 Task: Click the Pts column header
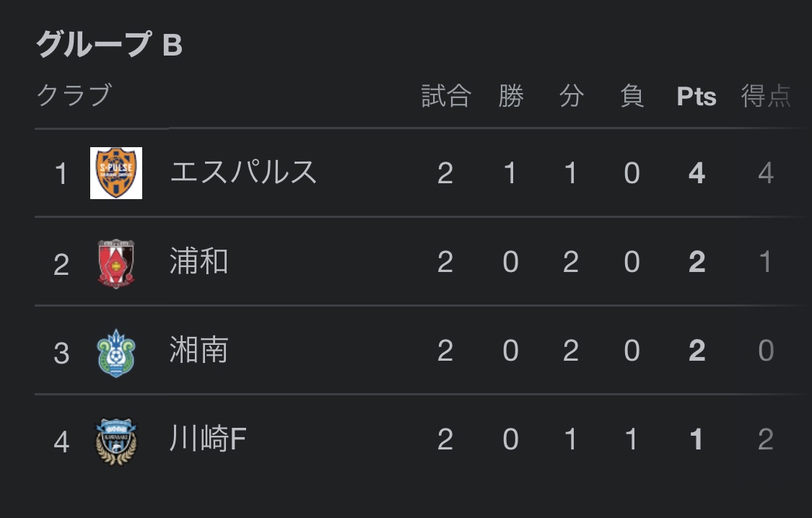tap(697, 97)
